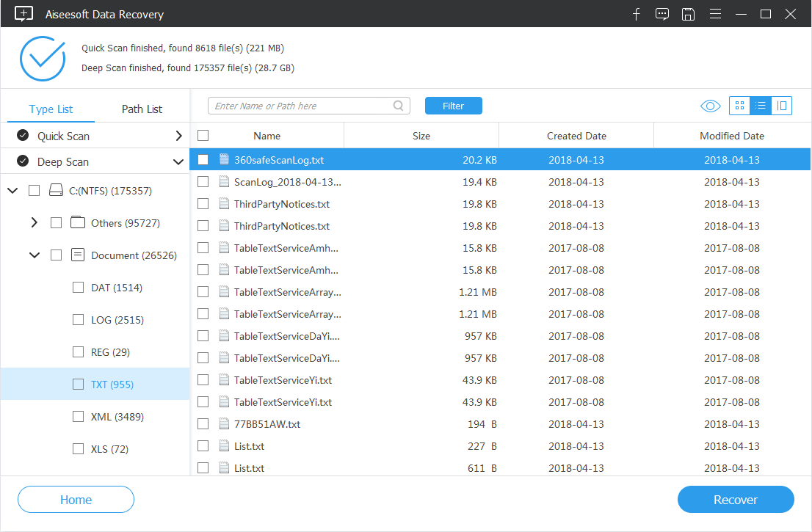Select the Type List tab

point(51,109)
